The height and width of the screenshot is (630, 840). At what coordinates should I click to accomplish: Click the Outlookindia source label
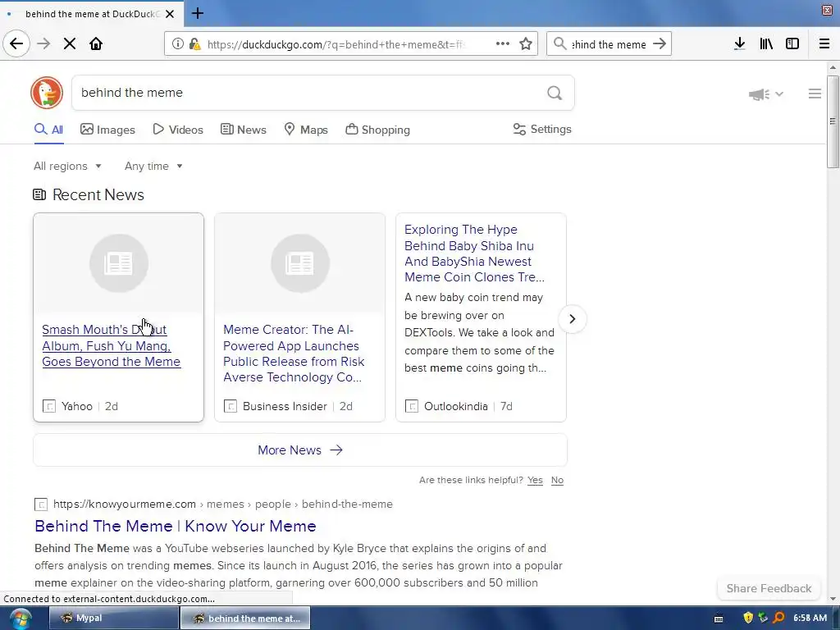click(x=456, y=406)
